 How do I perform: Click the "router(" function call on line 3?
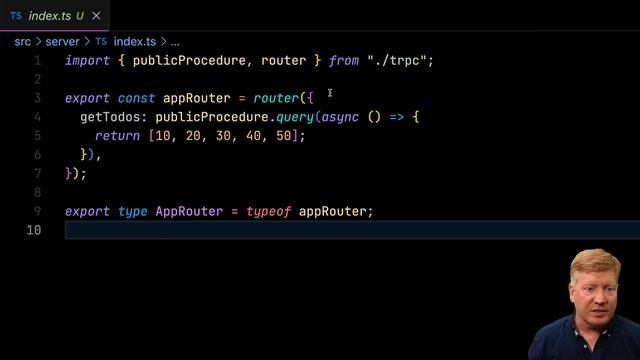pos(280,98)
